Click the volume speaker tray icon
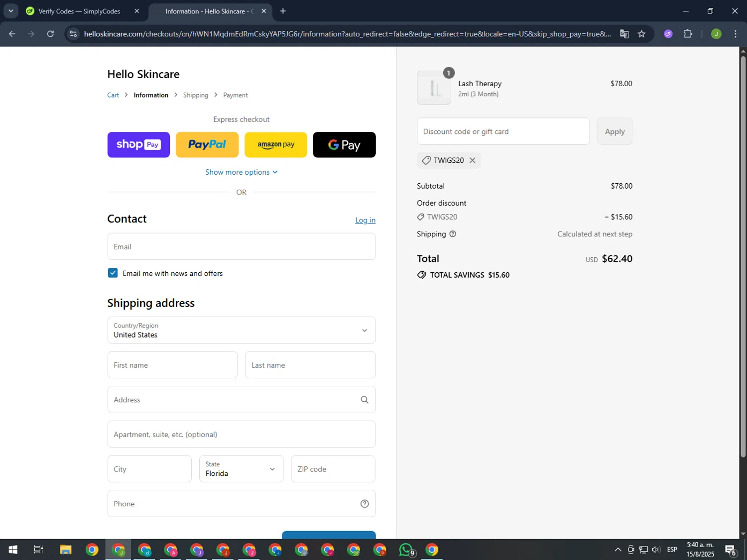 point(656,550)
